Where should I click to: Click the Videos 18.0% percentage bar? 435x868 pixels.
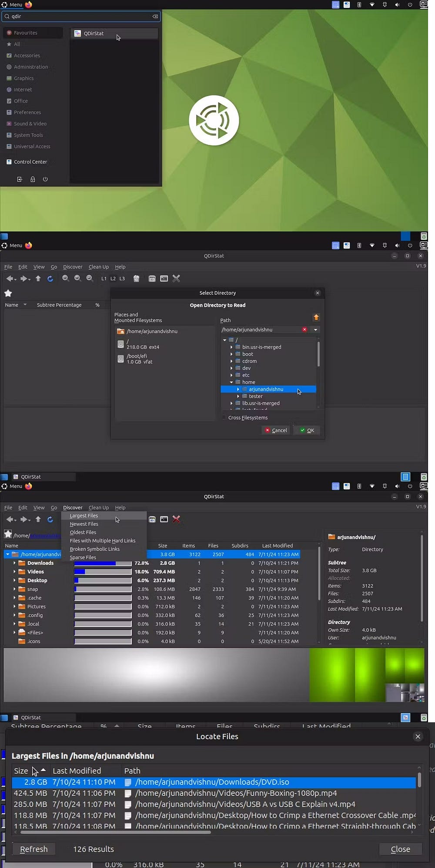point(103,572)
